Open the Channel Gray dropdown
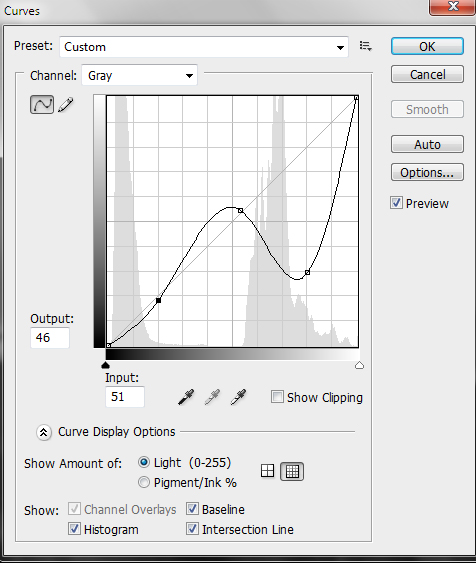 click(x=140, y=75)
